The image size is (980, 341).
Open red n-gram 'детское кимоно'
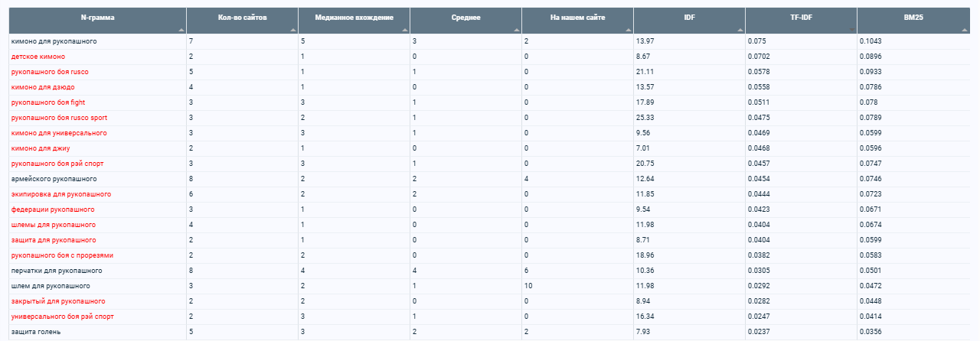[38, 57]
